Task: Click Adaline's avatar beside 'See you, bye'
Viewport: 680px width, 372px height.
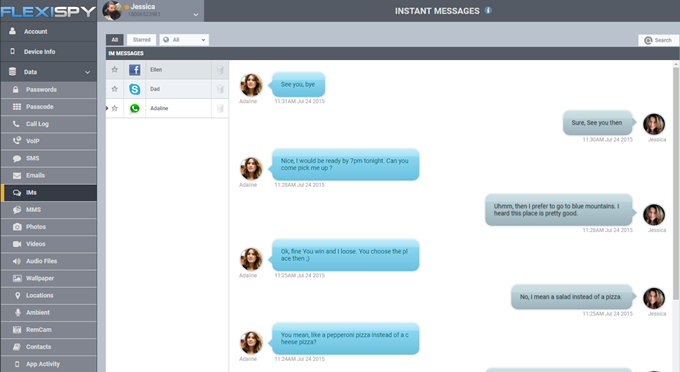Action: pyautogui.click(x=251, y=85)
